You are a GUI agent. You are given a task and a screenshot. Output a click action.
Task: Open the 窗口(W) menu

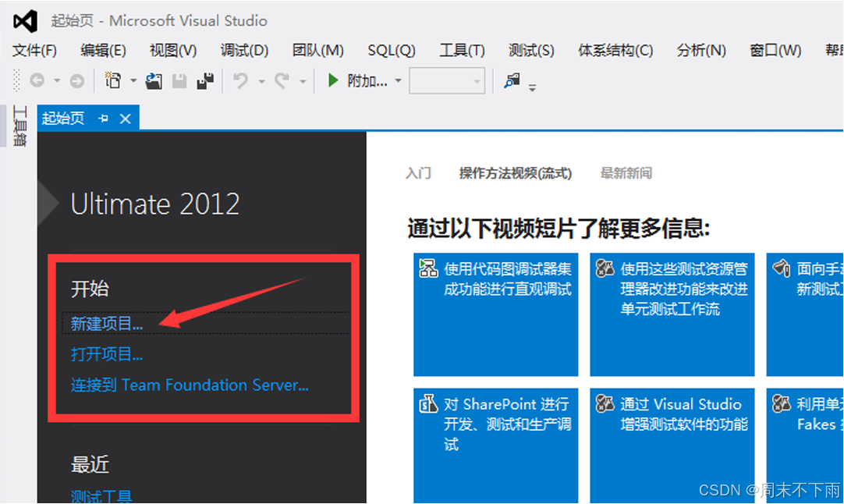775,51
